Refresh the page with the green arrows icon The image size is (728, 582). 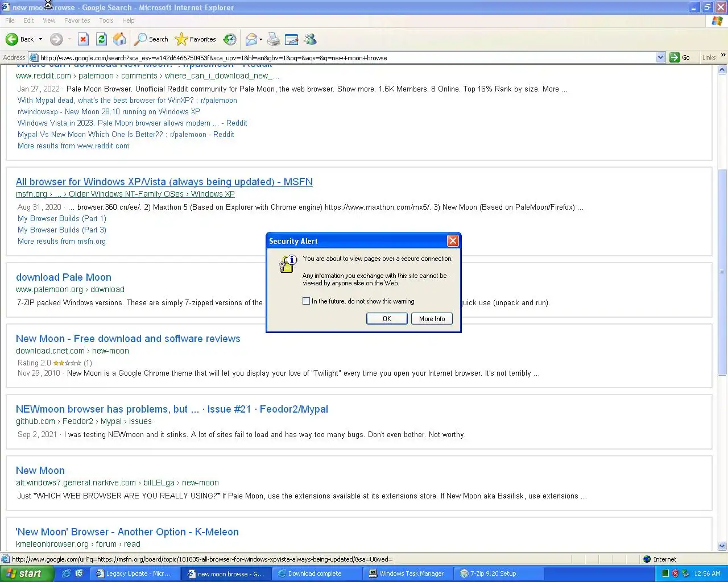pyautogui.click(x=101, y=39)
